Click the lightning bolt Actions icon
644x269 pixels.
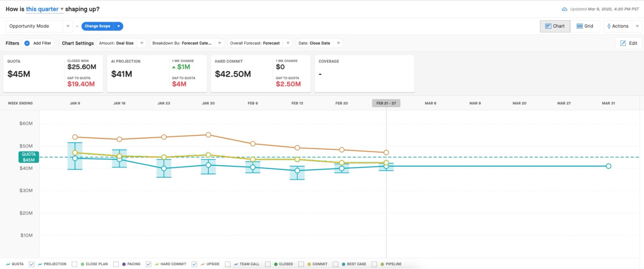[609, 26]
